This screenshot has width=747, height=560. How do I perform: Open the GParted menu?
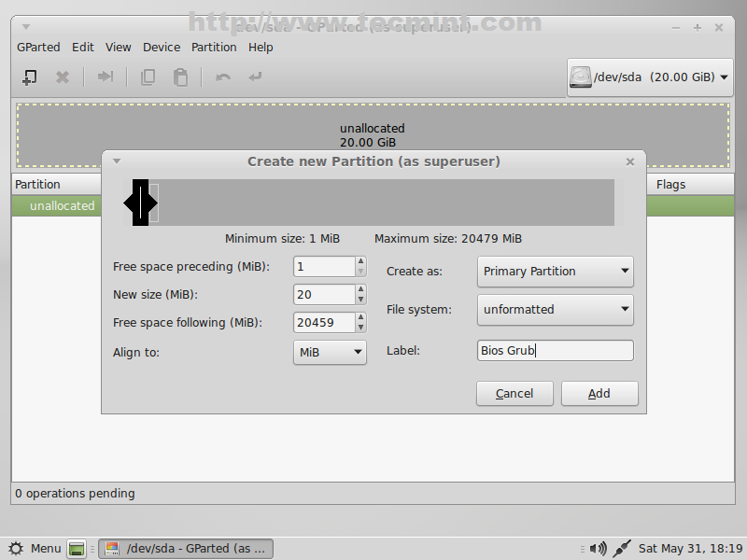pos(38,48)
